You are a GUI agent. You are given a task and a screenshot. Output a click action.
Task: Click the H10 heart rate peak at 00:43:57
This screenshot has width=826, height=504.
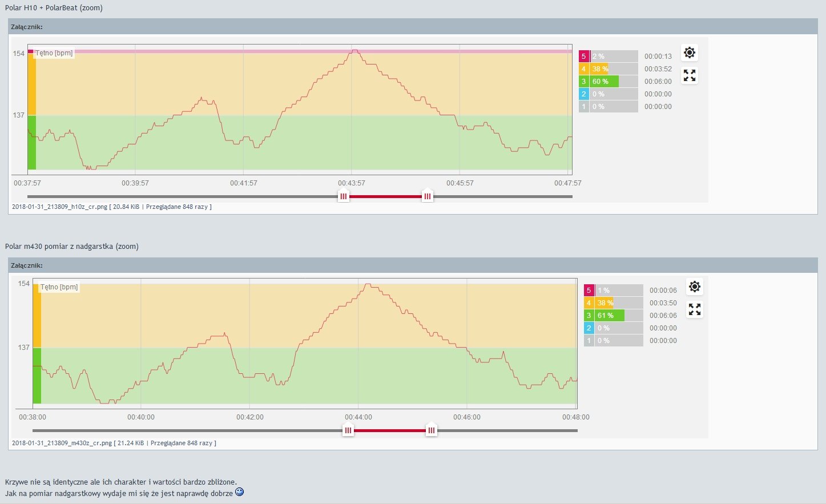(355, 50)
